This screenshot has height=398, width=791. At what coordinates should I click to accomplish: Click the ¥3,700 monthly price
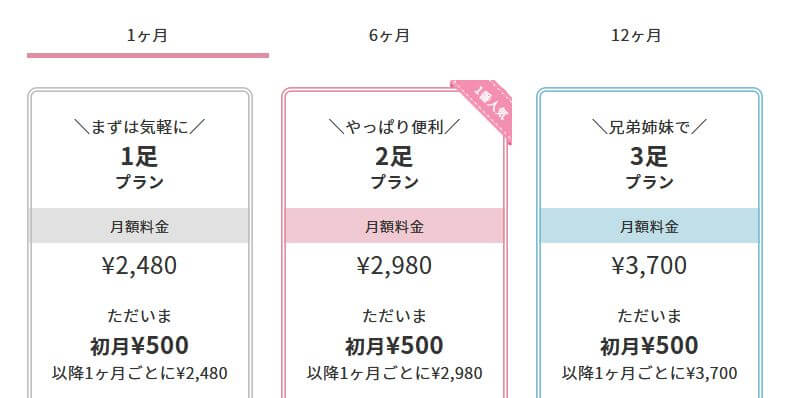(x=649, y=266)
